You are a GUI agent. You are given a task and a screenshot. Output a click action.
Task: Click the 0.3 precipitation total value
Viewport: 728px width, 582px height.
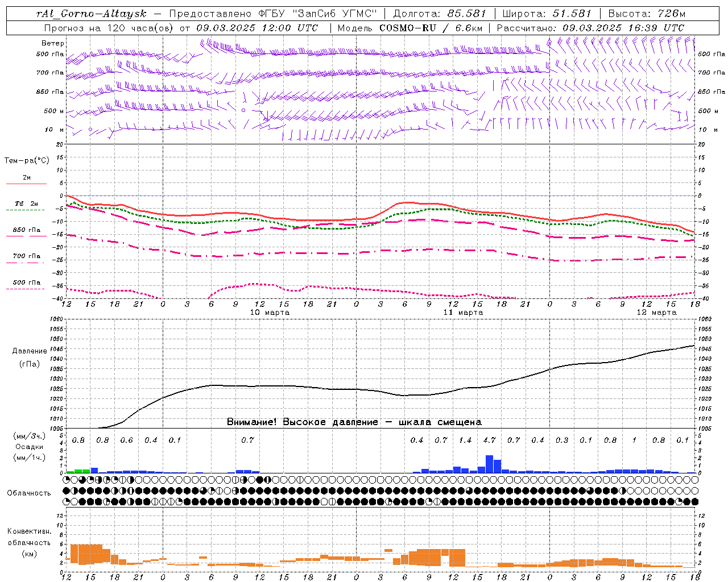[x=562, y=440]
